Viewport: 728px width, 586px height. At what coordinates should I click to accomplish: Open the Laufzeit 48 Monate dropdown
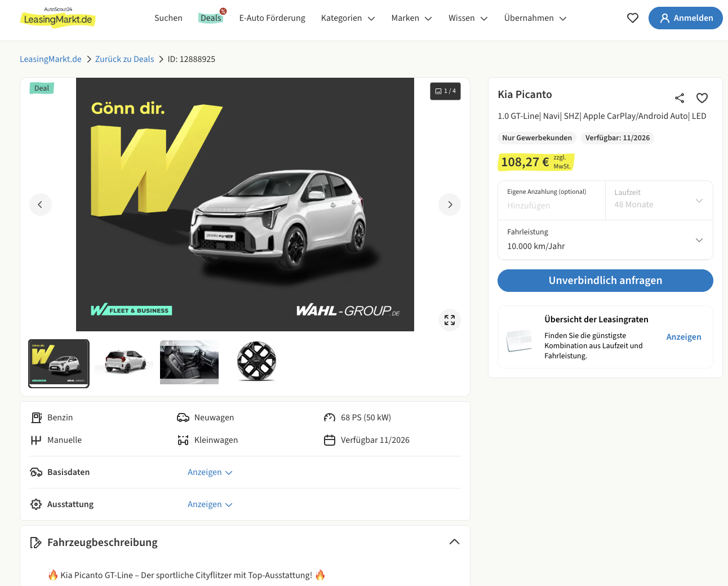click(x=659, y=201)
